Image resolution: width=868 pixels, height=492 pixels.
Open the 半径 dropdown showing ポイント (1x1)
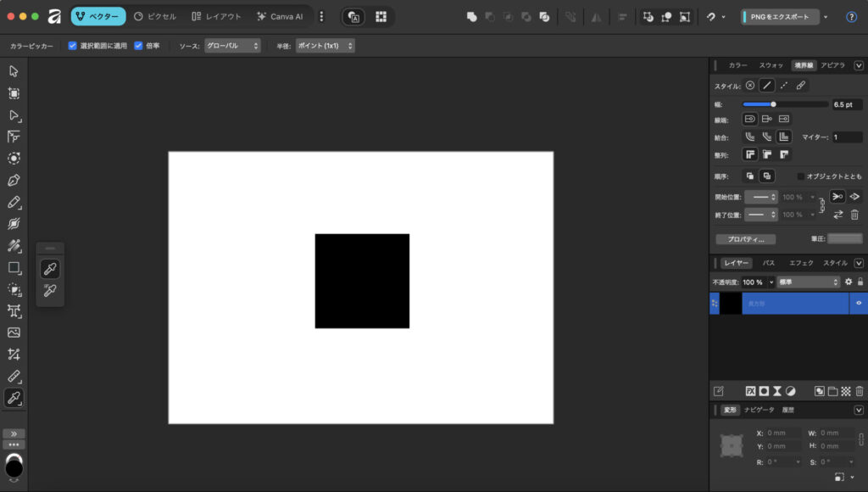tap(325, 46)
